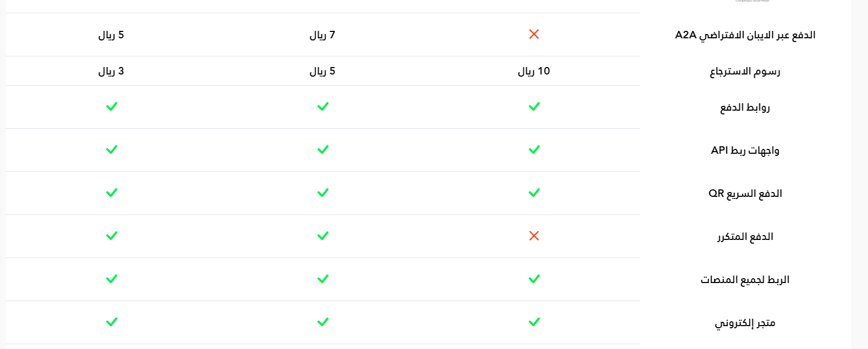Image resolution: width=868 pixels, height=349 pixels.
Task: Click the middle-column checkmark for روابط الدفع
Action: [323, 106]
